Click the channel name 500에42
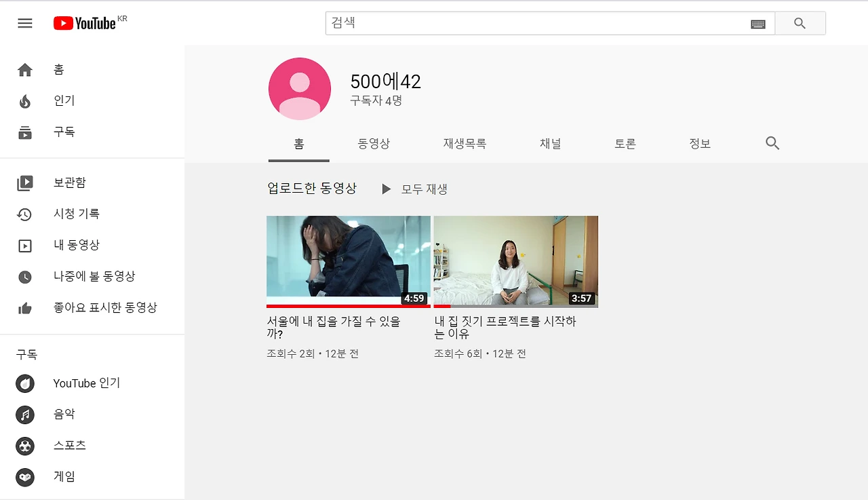This screenshot has height=500, width=868. (x=385, y=81)
